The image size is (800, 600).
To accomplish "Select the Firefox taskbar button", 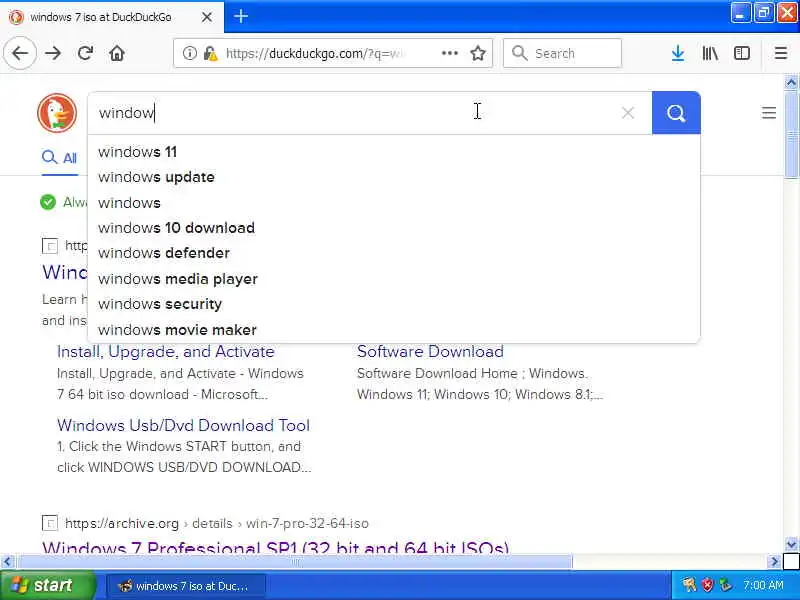I will [x=186, y=586].
